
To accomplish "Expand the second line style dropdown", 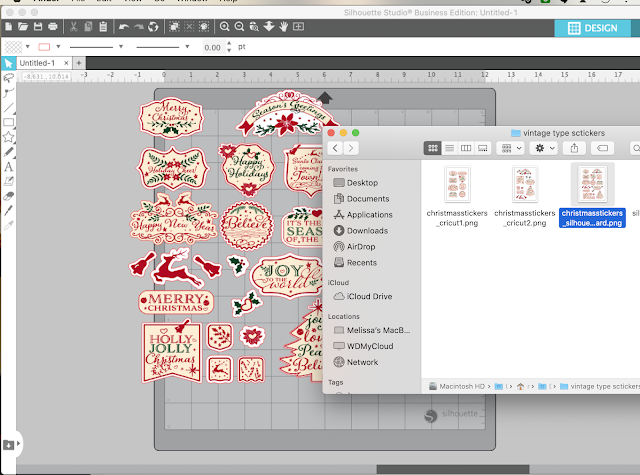I will [187, 47].
